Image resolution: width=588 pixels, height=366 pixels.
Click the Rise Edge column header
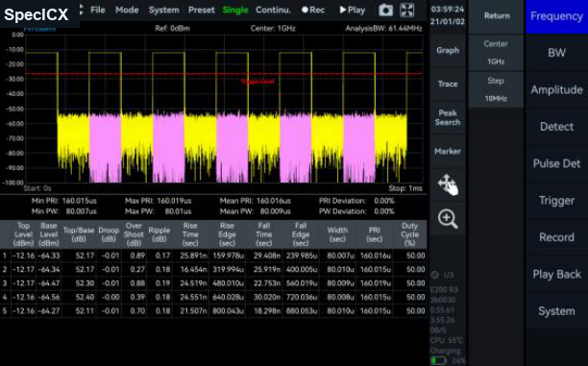(227, 234)
